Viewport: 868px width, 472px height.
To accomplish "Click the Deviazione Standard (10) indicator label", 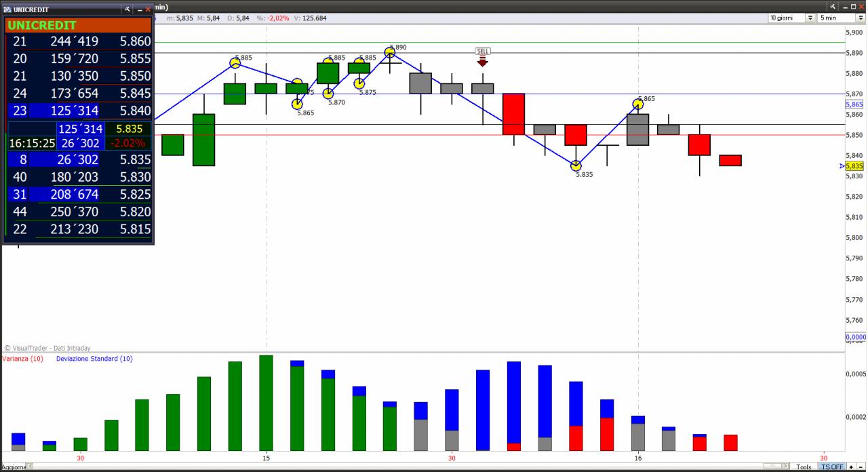I will (x=94, y=358).
